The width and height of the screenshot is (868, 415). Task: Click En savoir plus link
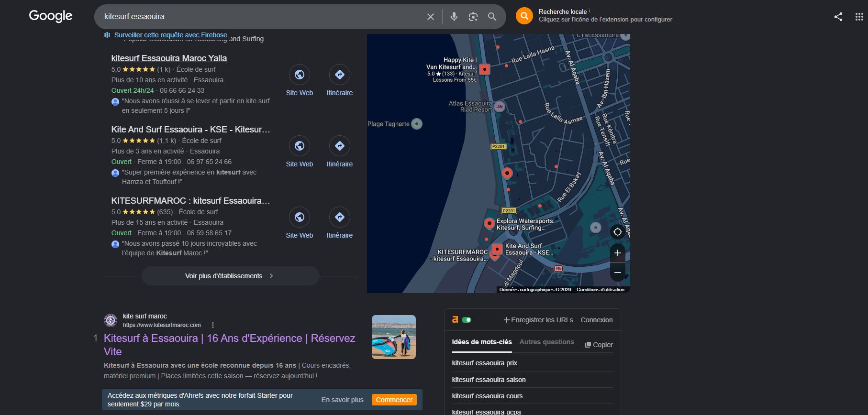coord(343,400)
